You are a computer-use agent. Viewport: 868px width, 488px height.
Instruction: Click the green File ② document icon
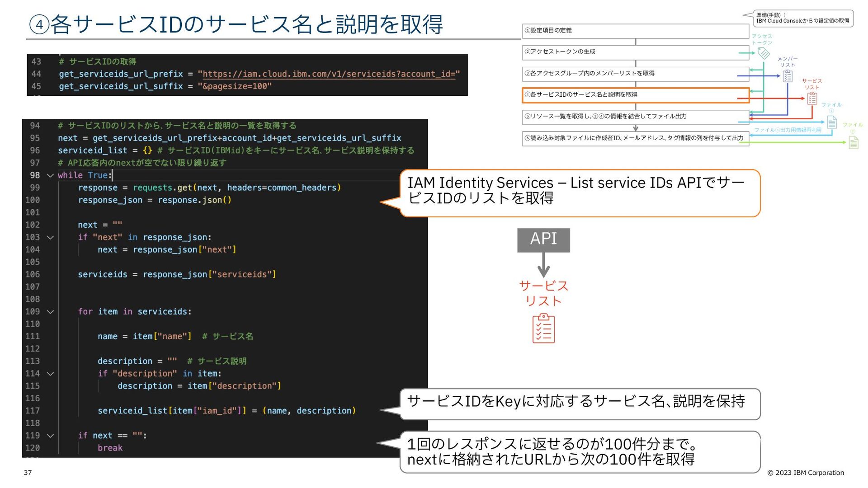pos(853,143)
